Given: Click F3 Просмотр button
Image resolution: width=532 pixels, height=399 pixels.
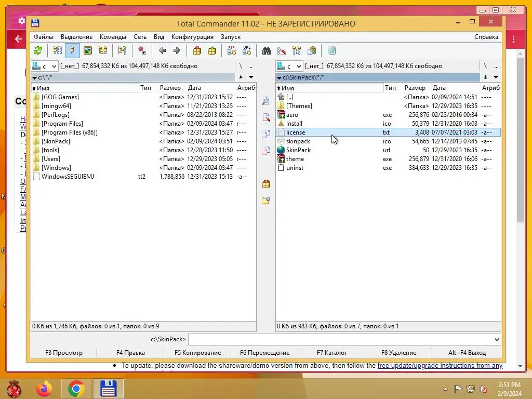Looking at the screenshot, I should pyautogui.click(x=64, y=353).
